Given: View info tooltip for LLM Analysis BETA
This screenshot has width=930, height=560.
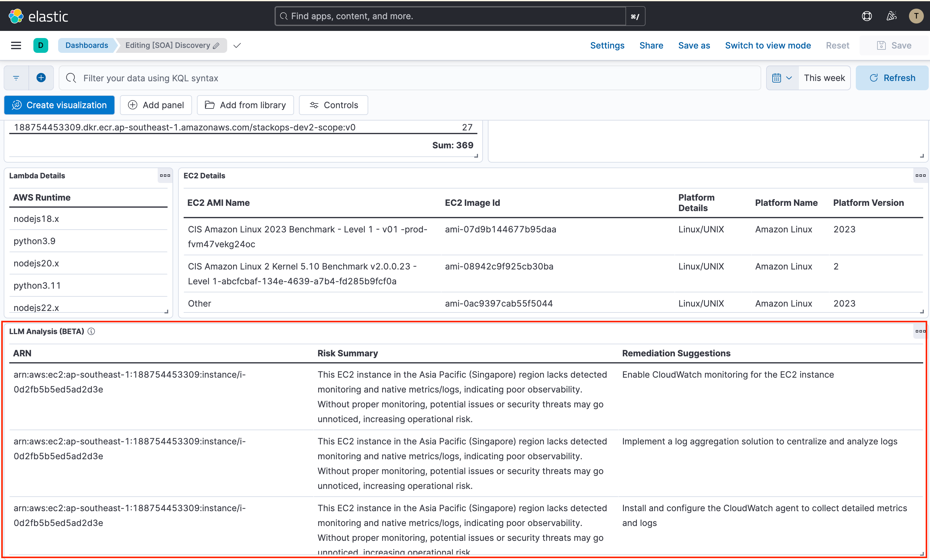Looking at the screenshot, I should 91,331.
